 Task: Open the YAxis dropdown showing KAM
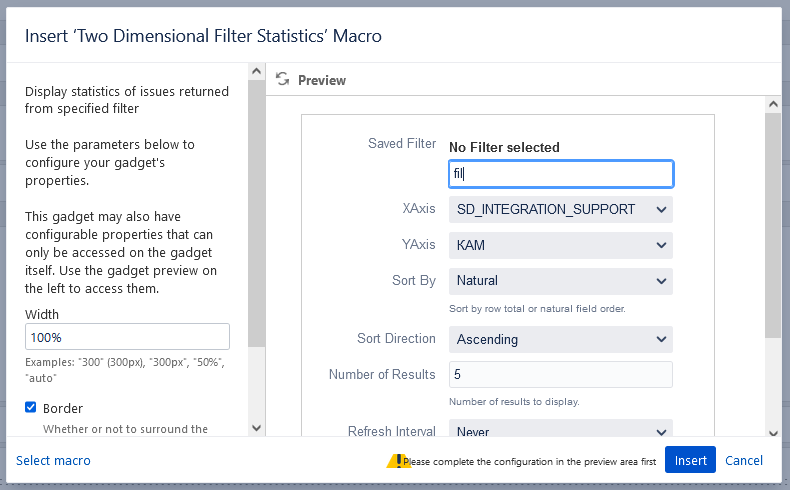point(561,245)
